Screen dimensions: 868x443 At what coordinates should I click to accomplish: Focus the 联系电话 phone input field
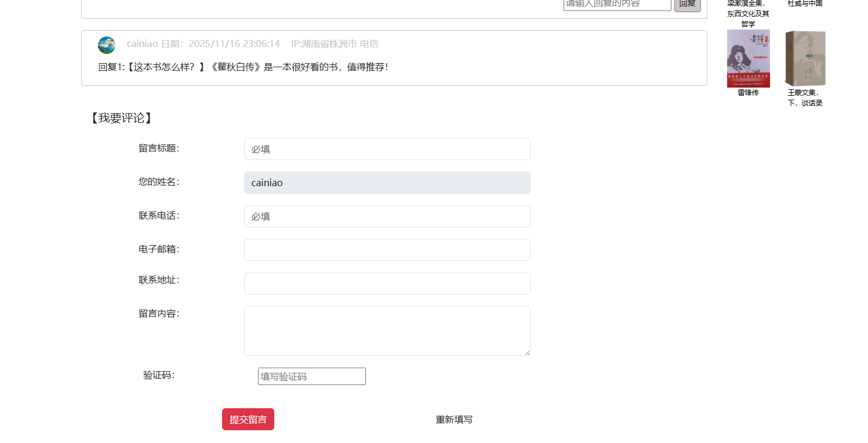point(387,216)
